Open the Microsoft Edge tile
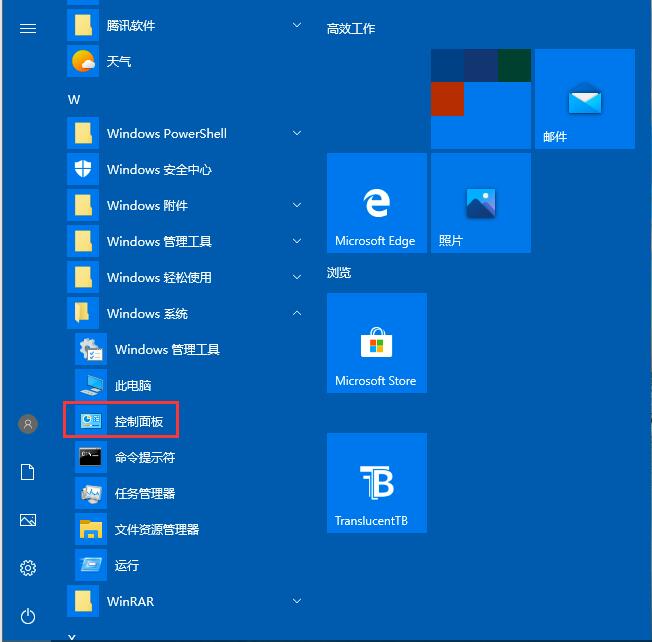The image size is (652, 642). pos(376,203)
